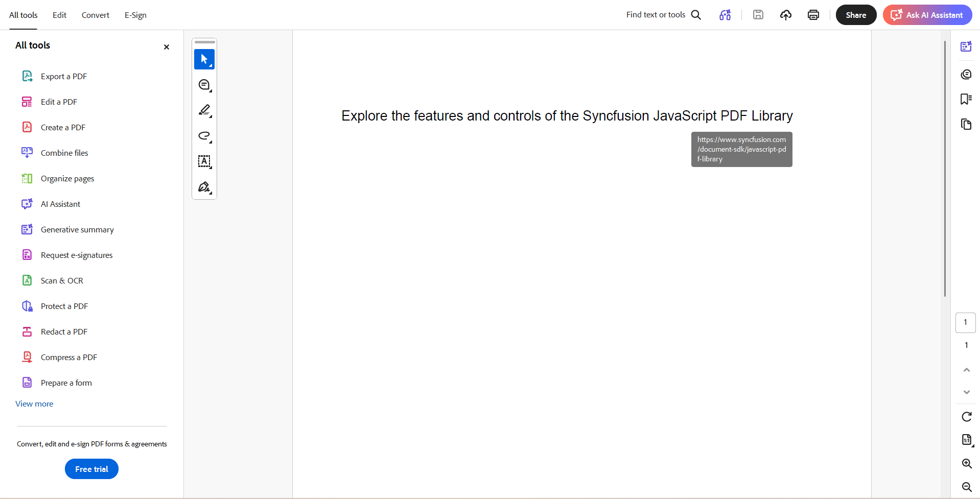Image resolution: width=980 pixels, height=499 pixels.
Task: Click the Organize pages icon
Action: [x=27, y=178]
